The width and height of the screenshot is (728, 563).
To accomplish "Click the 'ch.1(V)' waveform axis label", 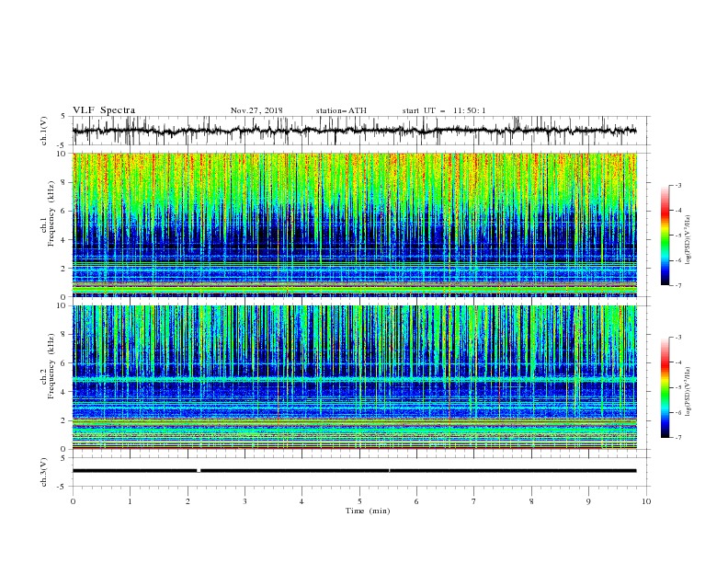I will click(x=44, y=131).
